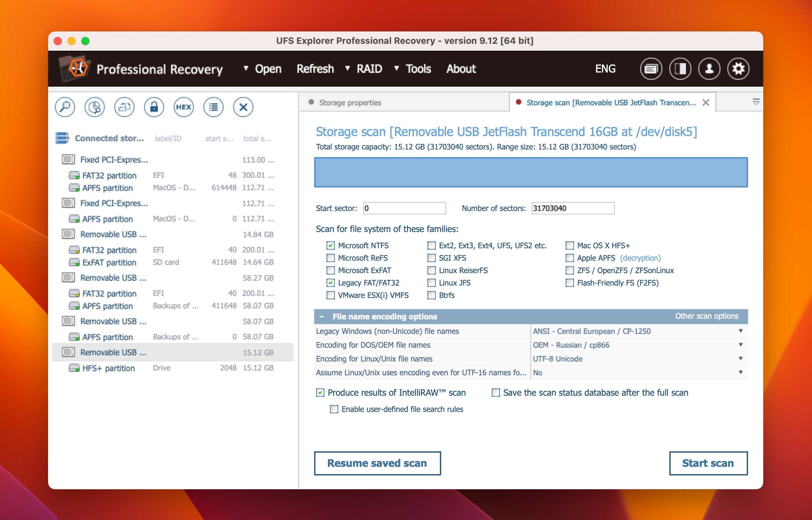The image size is (812, 520).
Task: Check Apple APFS checkbox
Action: pos(570,258)
